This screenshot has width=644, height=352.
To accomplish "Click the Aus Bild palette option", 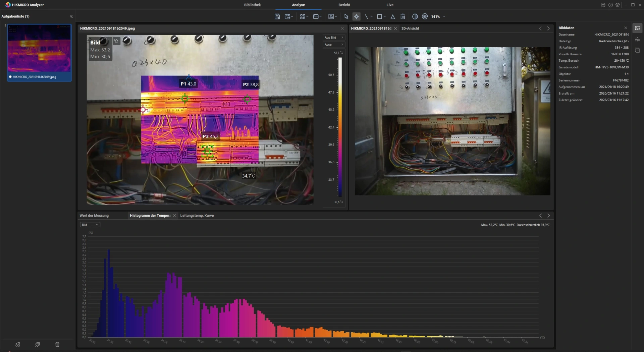I will click(333, 38).
